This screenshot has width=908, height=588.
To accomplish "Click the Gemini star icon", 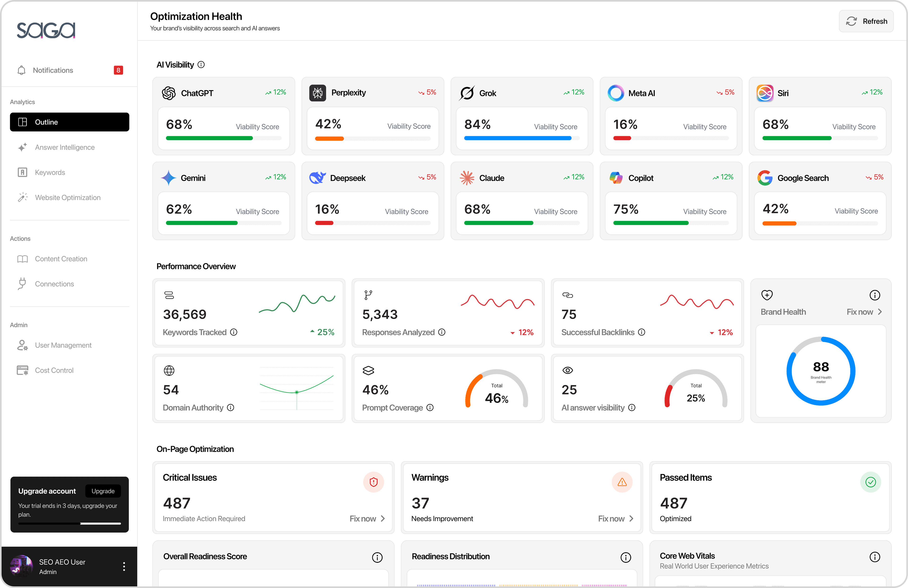I will 168,178.
